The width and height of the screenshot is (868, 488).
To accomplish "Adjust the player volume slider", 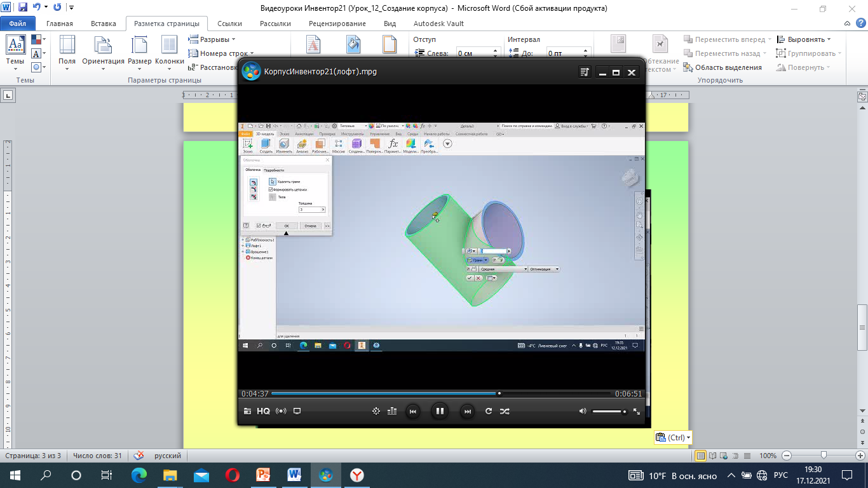I will click(x=609, y=412).
